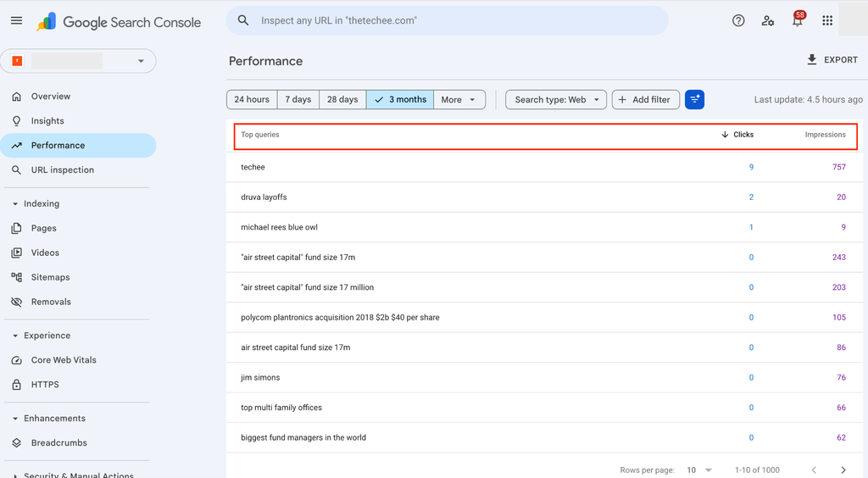The image size is (868, 478).
Task: Go to next page arrow
Action: (x=843, y=470)
